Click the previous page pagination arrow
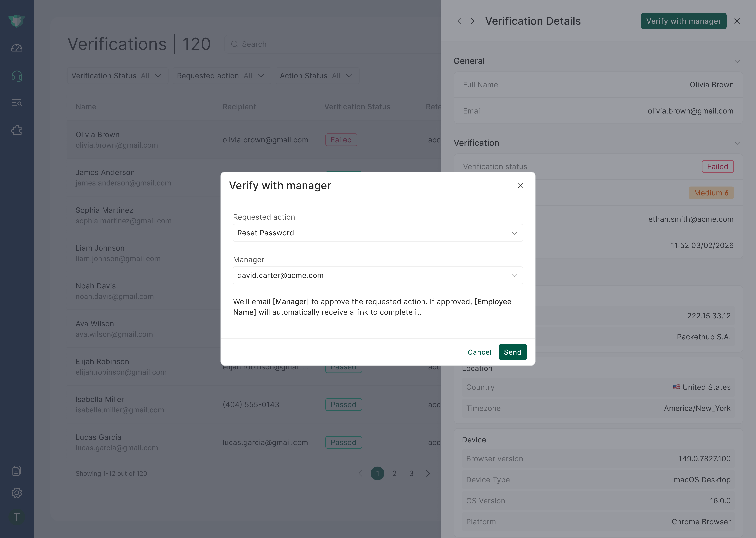Image resolution: width=756 pixels, height=538 pixels. (360, 473)
